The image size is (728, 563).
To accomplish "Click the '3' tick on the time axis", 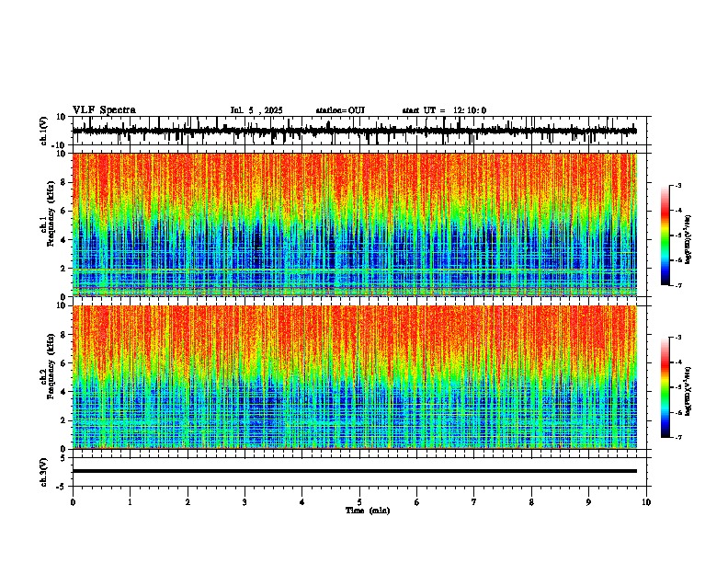I will [245, 502].
